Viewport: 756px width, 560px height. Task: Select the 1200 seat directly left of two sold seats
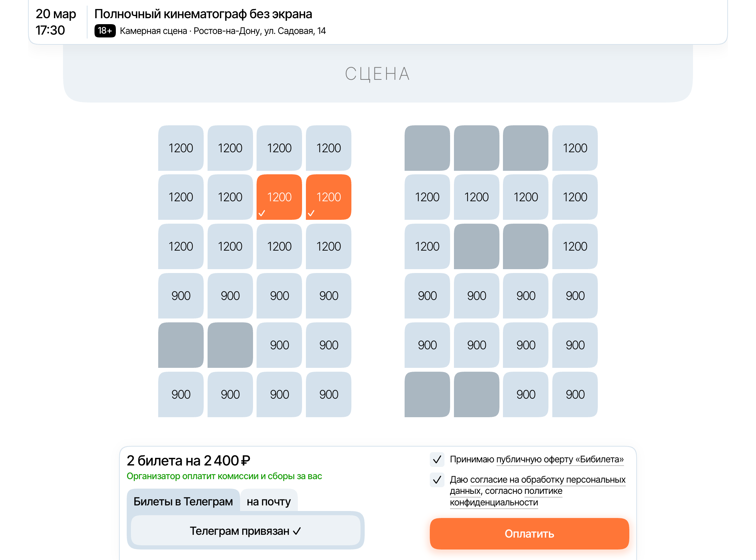(x=427, y=246)
